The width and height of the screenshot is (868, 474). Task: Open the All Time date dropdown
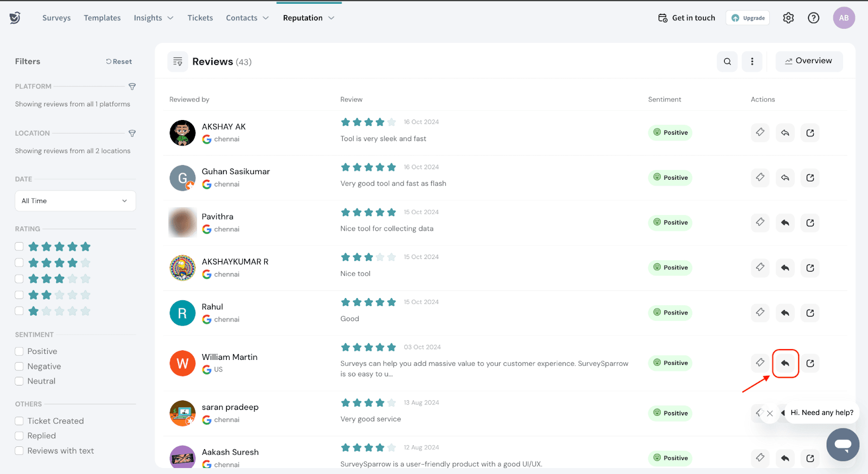(x=75, y=201)
